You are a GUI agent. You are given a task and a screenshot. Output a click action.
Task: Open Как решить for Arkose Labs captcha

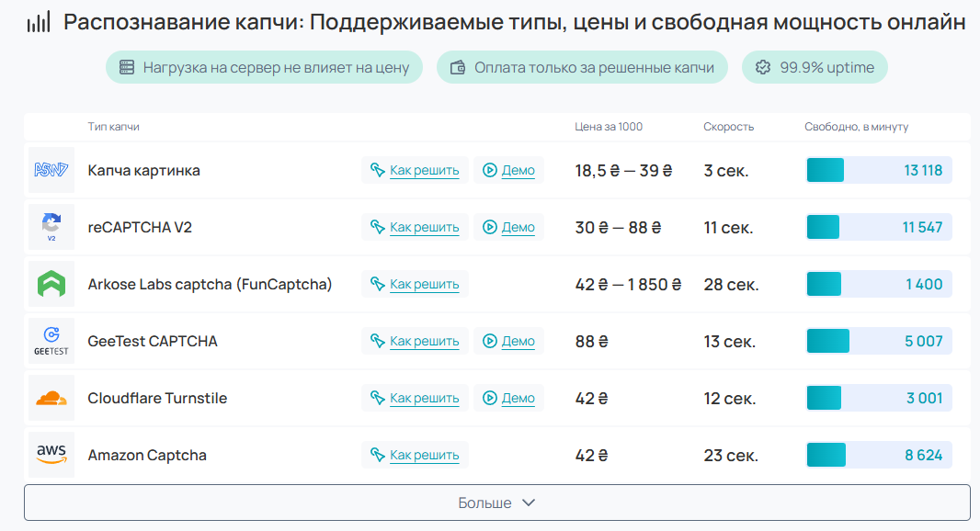click(415, 284)
